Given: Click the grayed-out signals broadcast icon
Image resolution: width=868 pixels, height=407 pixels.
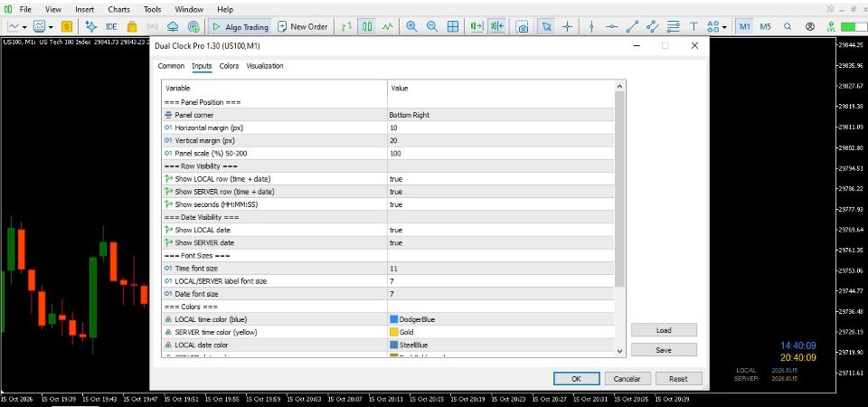Looking at the screenshot, I should coord(152,26).
